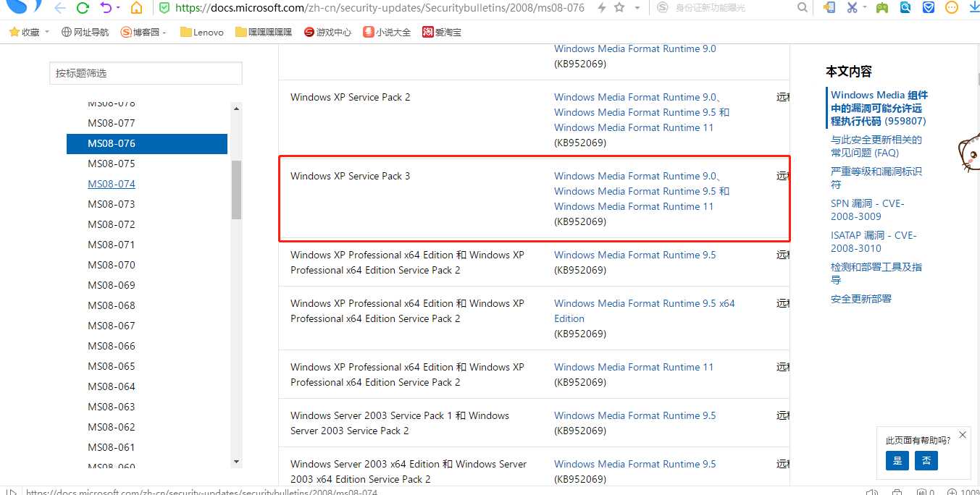980x495 pixels.
Task: Open the 收藏 favorites star bookmark
Action: click(x=24, y=33)
